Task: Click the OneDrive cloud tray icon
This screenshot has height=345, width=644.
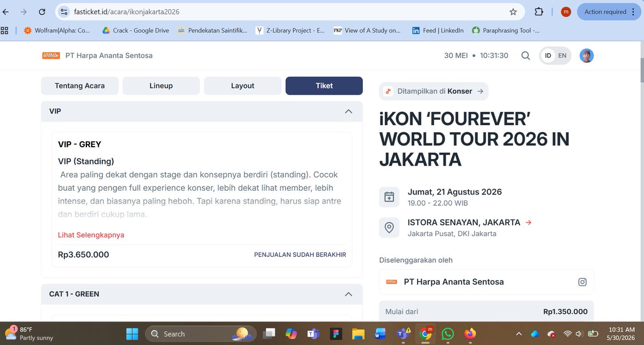Action: click(x=535, y=334)
